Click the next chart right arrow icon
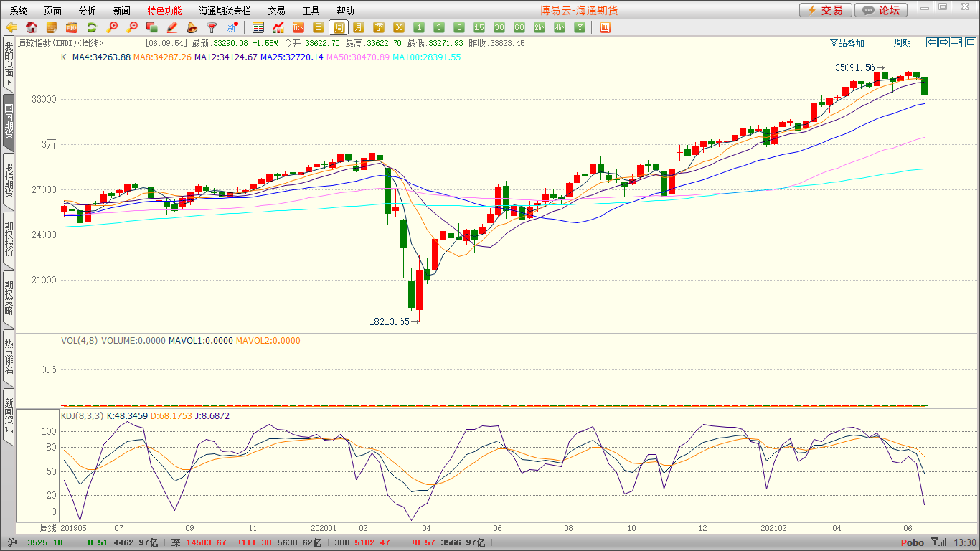Screen dimensions: 980x551 coord(943,42)
